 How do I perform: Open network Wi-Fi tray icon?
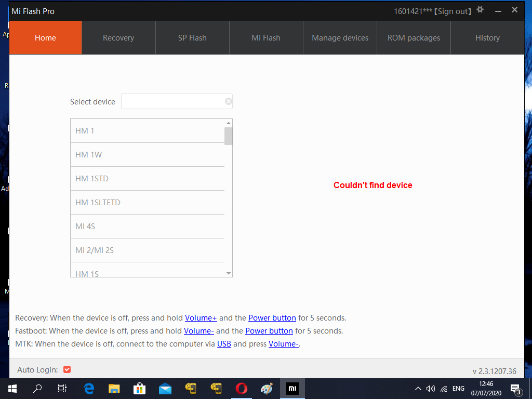tap(444, 389)
